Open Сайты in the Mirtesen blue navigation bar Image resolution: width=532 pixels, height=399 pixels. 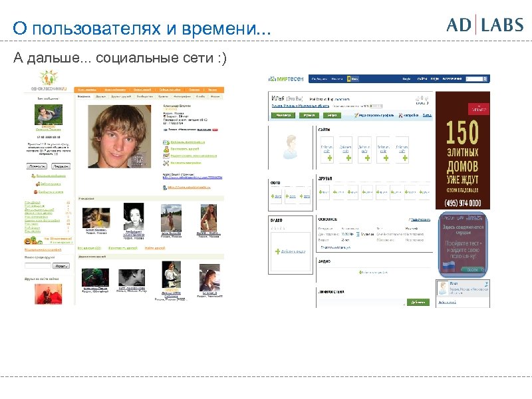(x=422, y=79)
